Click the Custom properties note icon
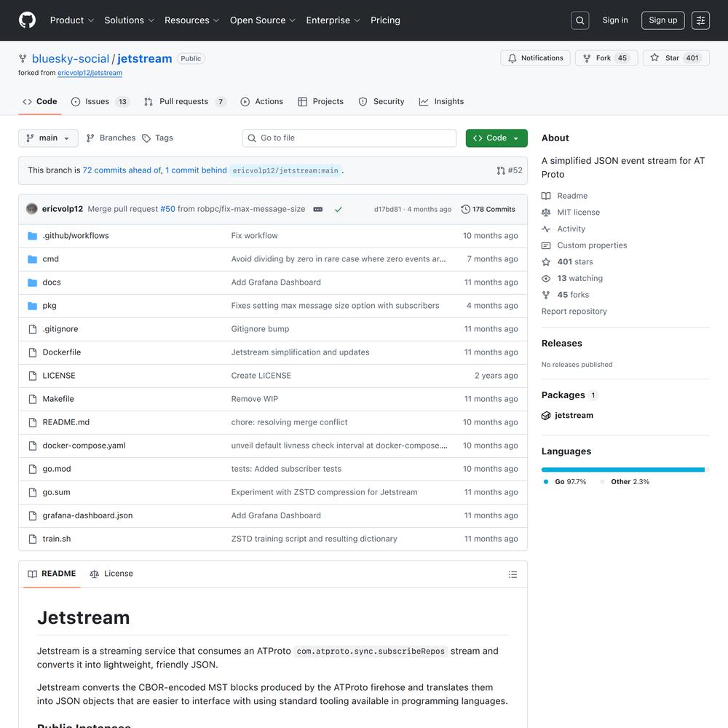Screen dimensions: 728x728 [546, 245]
